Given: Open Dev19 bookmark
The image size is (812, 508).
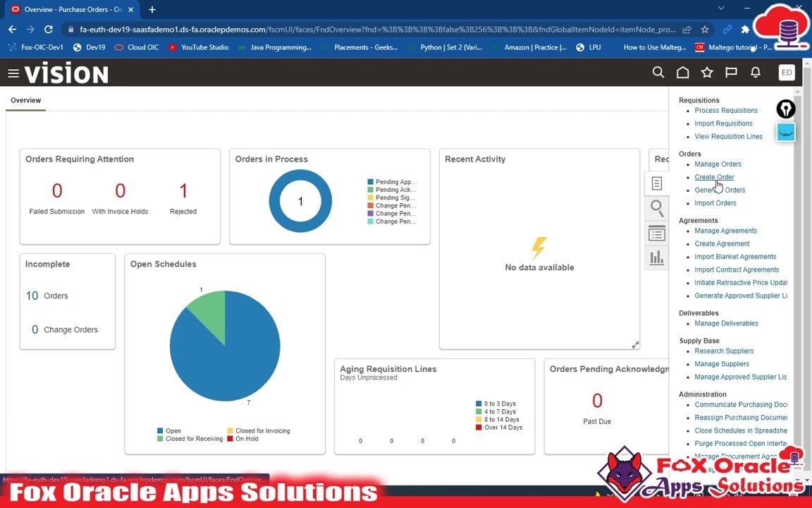Looking at the screenshot, I should [90, 47].
